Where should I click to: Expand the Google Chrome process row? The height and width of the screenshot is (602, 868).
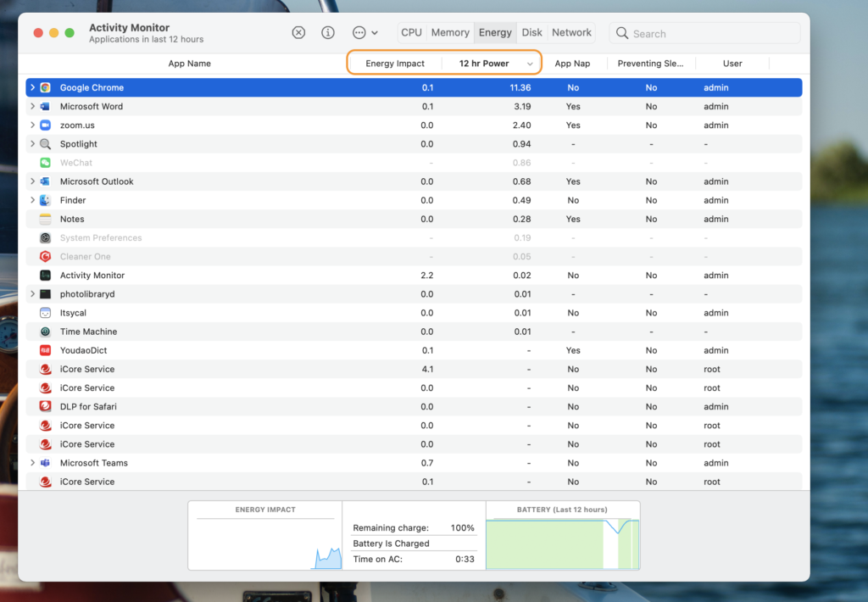[32, 88]
